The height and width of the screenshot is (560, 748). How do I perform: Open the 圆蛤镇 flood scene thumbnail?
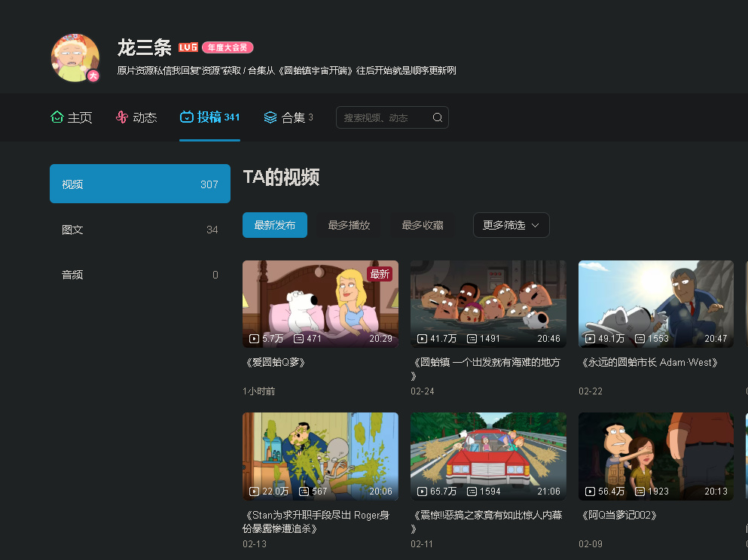(x=488, y=303)
